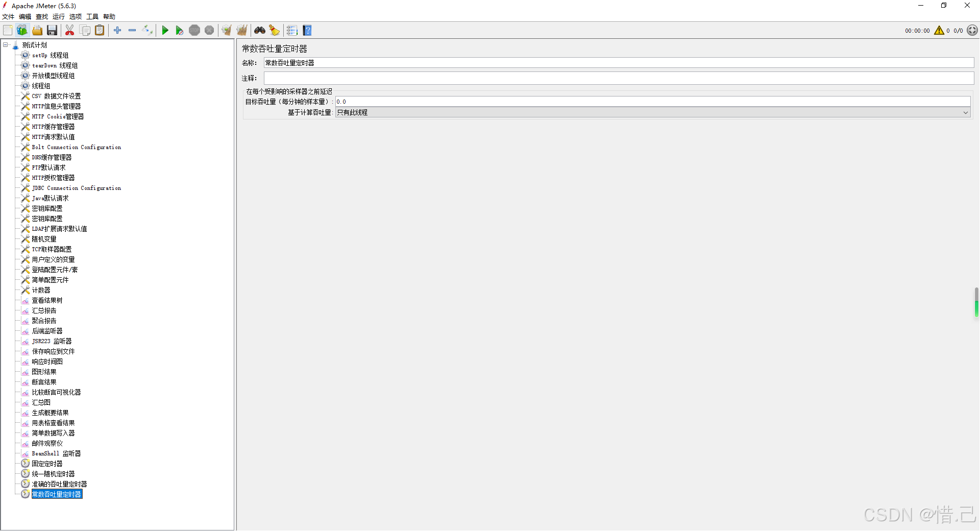Image resolution: width=980 pixels, height=531 pixels.
Task: Select the 比较断言可视化器 node
Action: [x=56, y=392]
